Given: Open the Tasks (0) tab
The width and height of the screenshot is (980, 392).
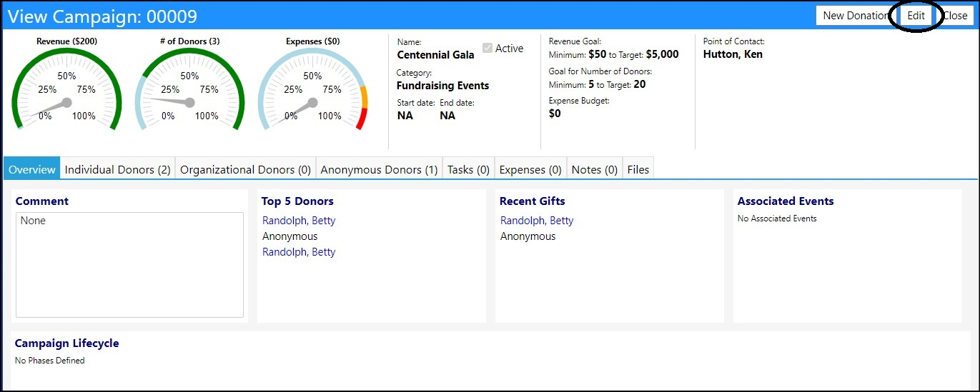Looking at the screenshot, I should click(468, 169).
